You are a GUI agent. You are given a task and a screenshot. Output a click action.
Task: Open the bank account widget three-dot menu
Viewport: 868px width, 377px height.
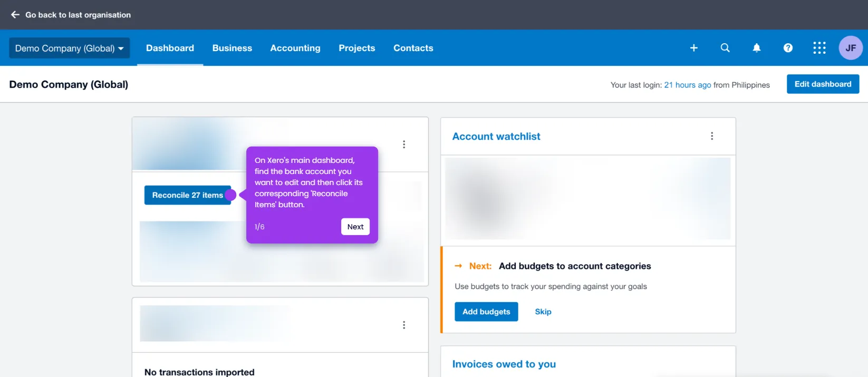tap(404, 144)
